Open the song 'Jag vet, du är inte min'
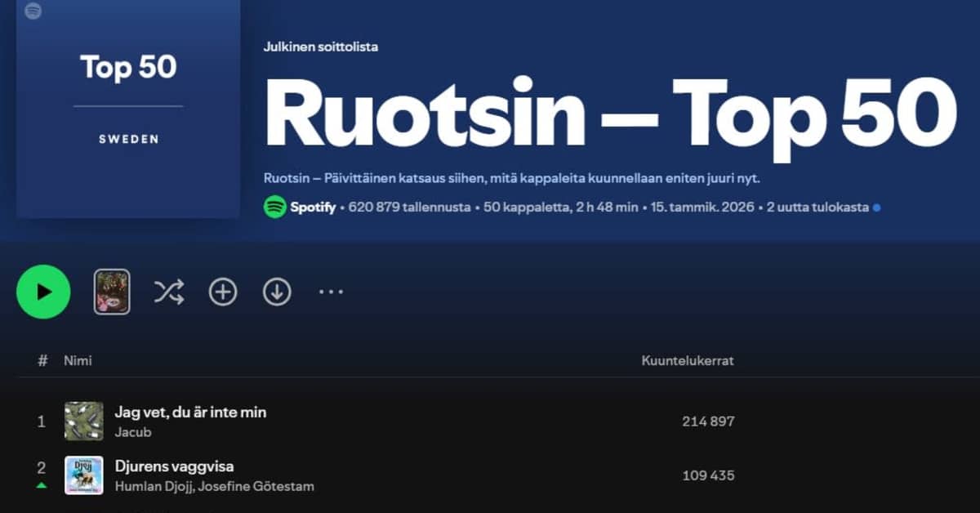980x513 pixels. tap(190, 413)
